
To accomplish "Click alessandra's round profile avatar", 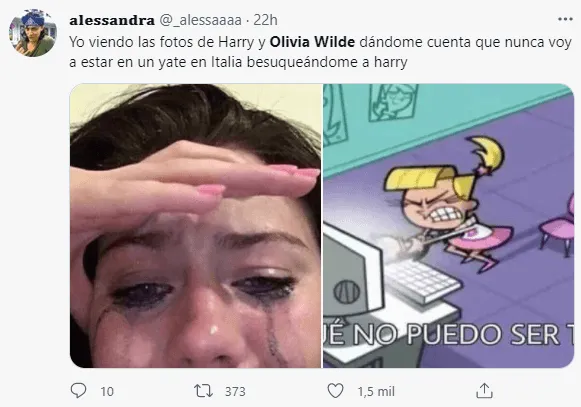I will (x=33, y=33).
